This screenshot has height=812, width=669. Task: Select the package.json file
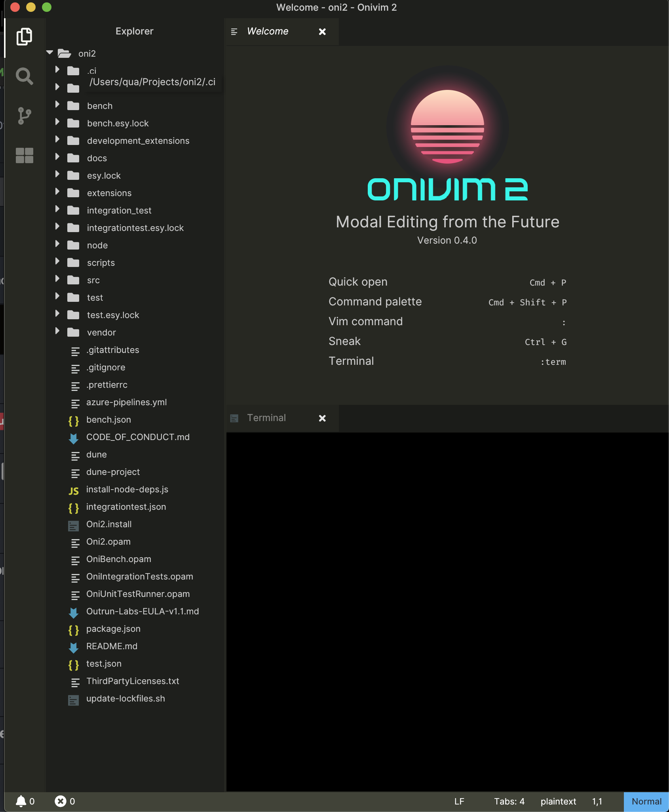point(113,629)
